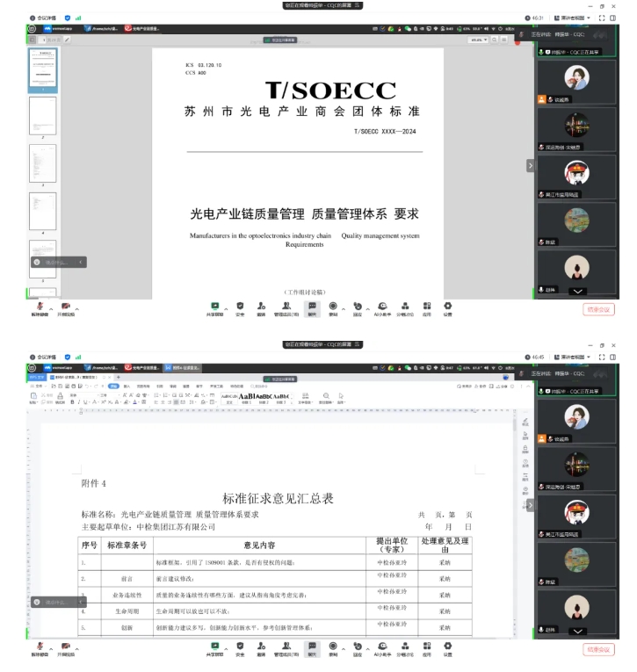
Task: Open settings gear in lower meeting toolbar
Action: pos(447,646)
